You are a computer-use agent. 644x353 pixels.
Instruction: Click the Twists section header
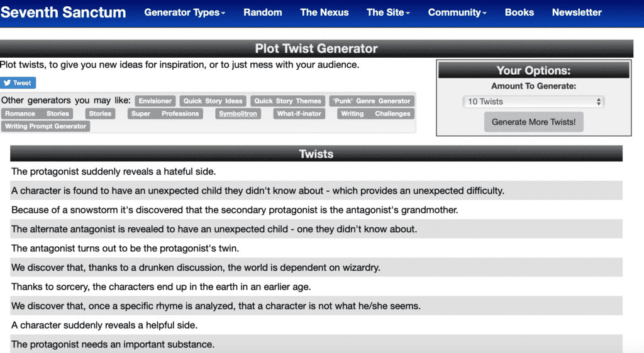point(316,154)
